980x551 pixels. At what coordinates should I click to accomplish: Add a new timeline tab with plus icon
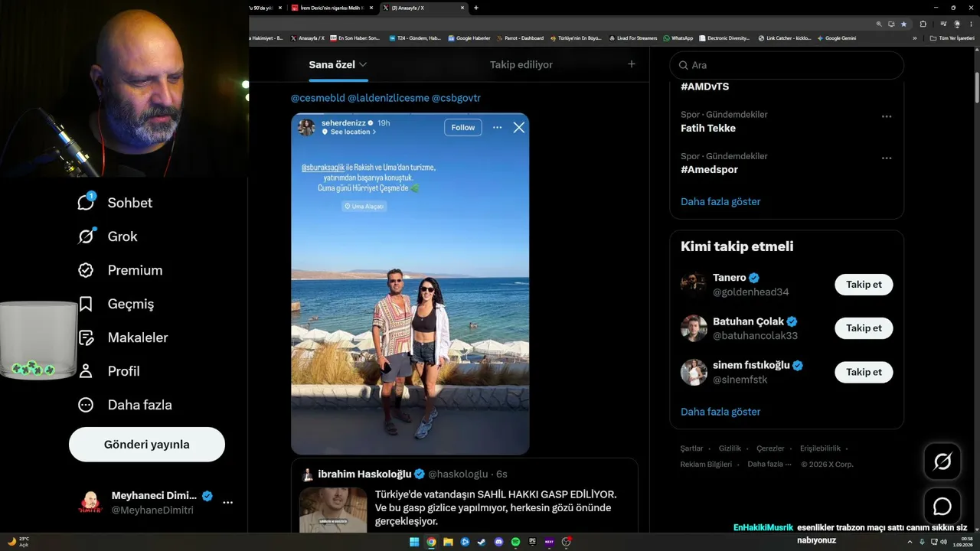coord(632,64)
